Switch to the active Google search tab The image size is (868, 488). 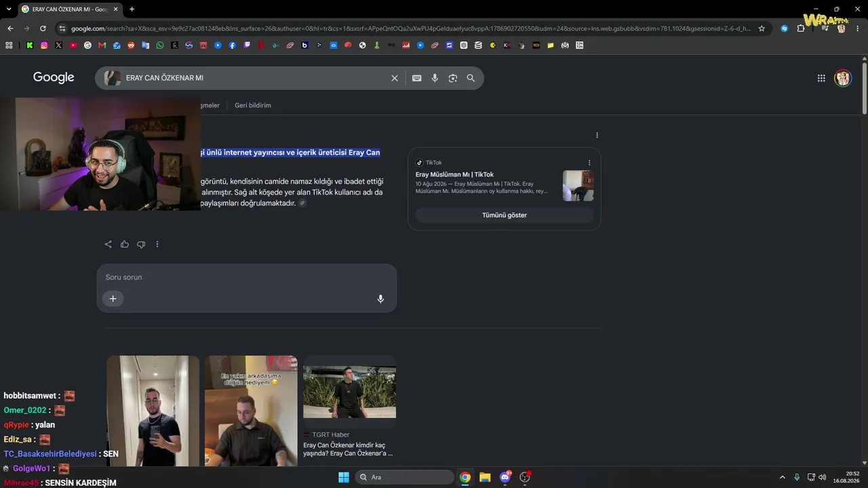pos(71,9)
